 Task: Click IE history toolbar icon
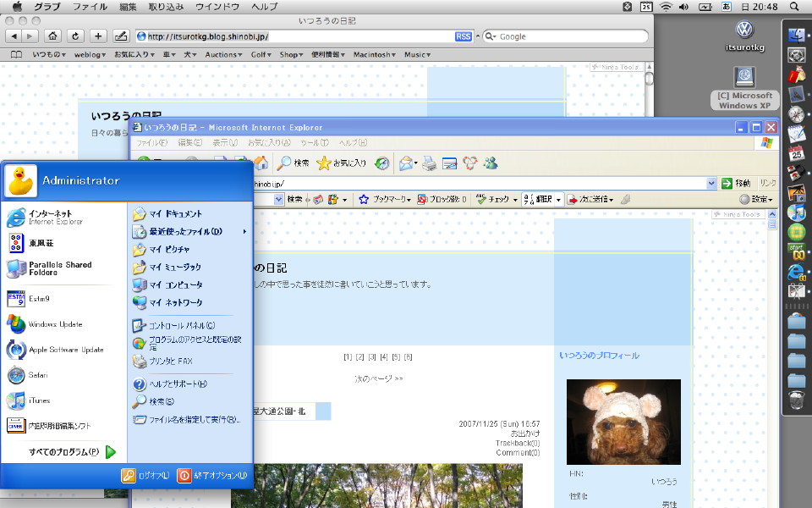381,163
